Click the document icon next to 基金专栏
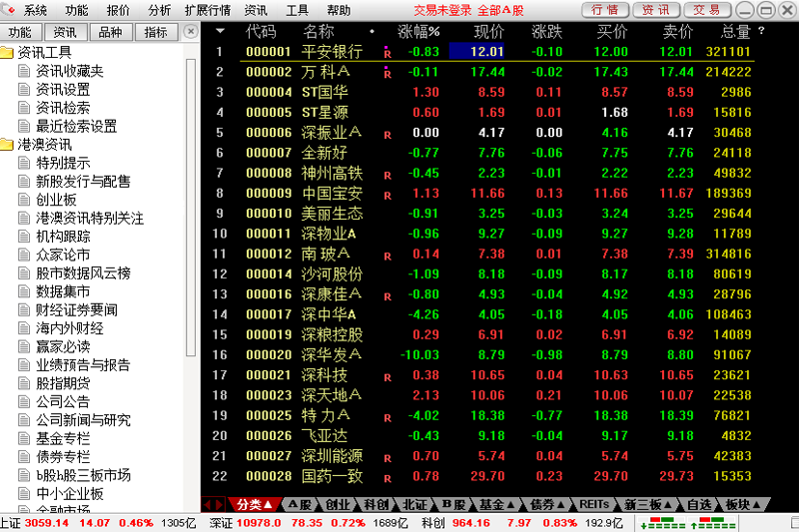799x532 pixels. tap(24, 438)
